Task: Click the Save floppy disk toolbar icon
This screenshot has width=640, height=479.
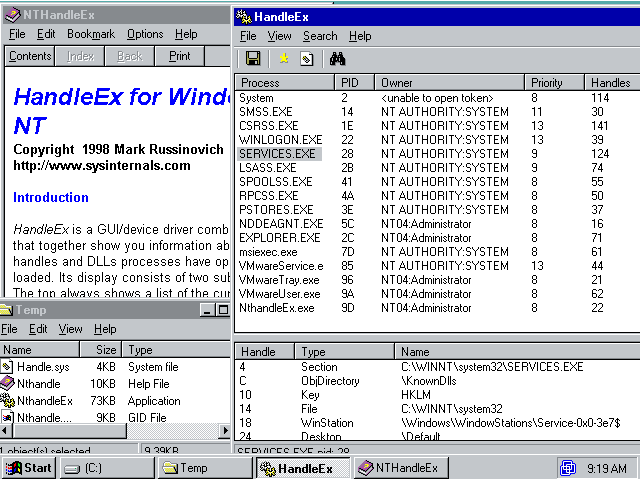Action: tap(253, 59)
